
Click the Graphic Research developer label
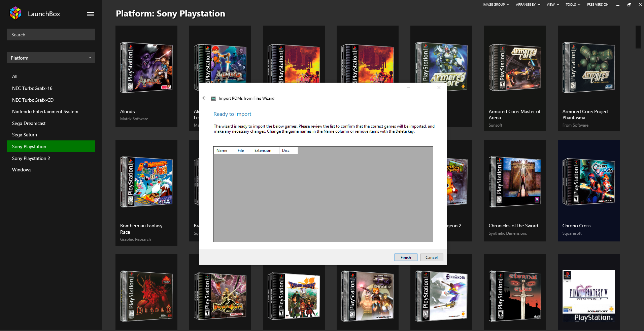pyautogui.click(x=135, y=239)
